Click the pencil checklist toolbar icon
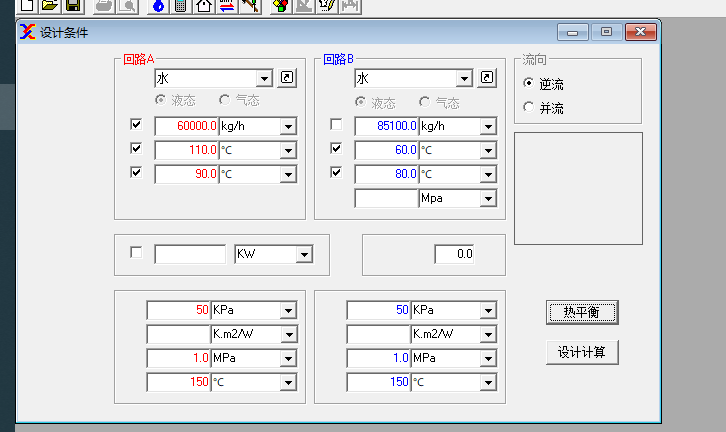Screen dimensions: 726x432 click(327, 6)
